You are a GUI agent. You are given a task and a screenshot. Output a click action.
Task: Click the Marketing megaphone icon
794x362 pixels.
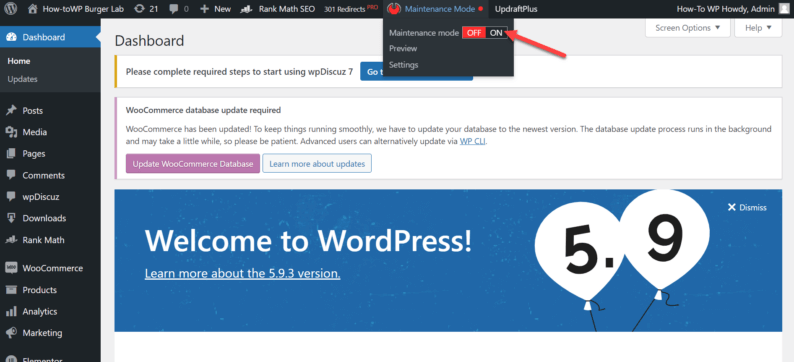tap(11, 333)
